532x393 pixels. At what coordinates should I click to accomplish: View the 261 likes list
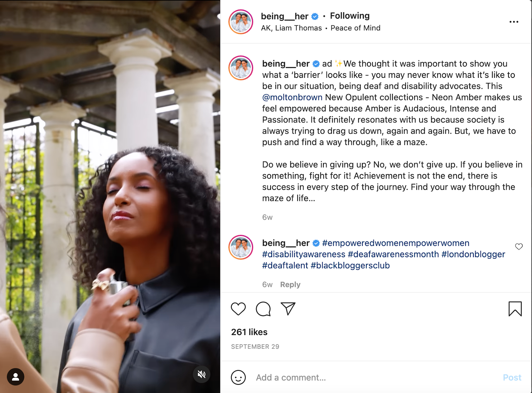tap(249, 332)
